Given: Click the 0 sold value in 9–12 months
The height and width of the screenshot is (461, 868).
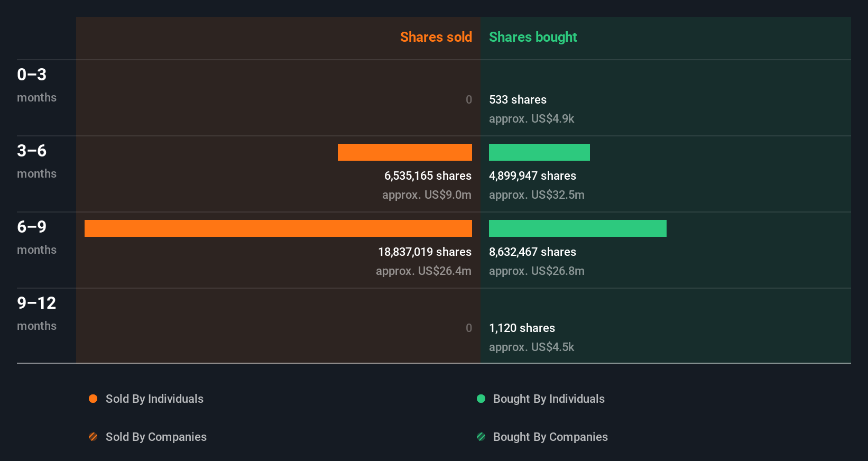Looking at the screenshot, I should pos(469,328).
